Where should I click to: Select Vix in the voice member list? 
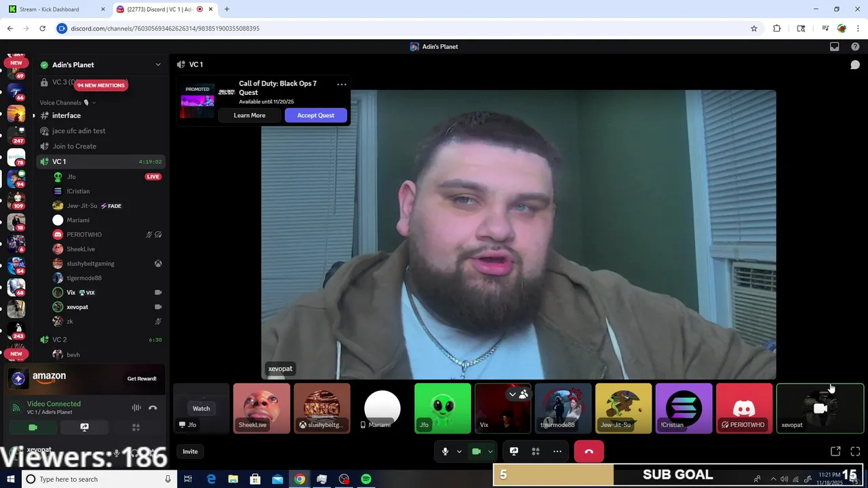click(107, 292)
